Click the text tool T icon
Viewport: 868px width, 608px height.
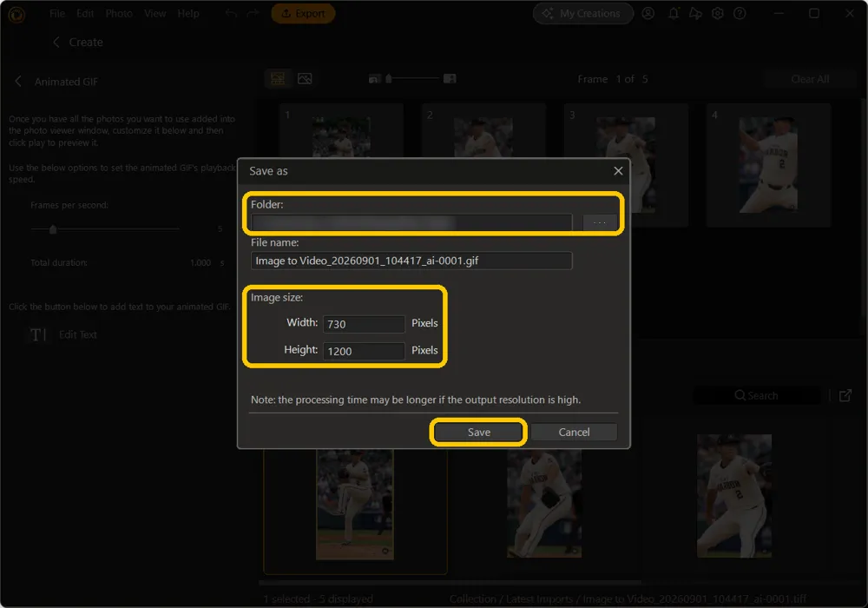(37, 334)
